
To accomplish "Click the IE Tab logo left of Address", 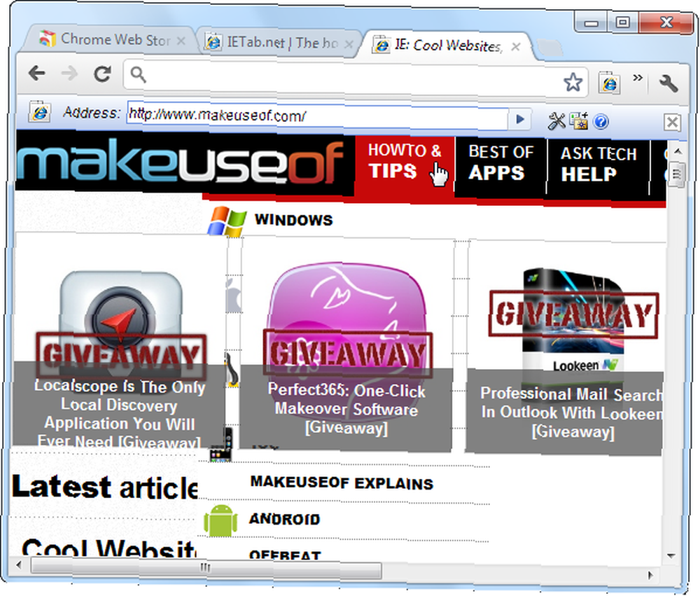I will (x=39, y=111).
